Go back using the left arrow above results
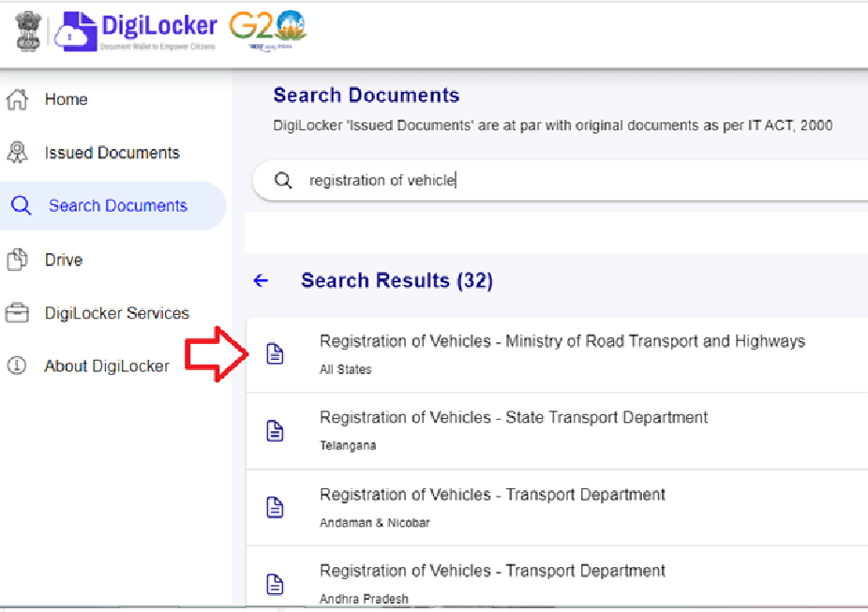868x612 pixels. click(x=261, y=279)
